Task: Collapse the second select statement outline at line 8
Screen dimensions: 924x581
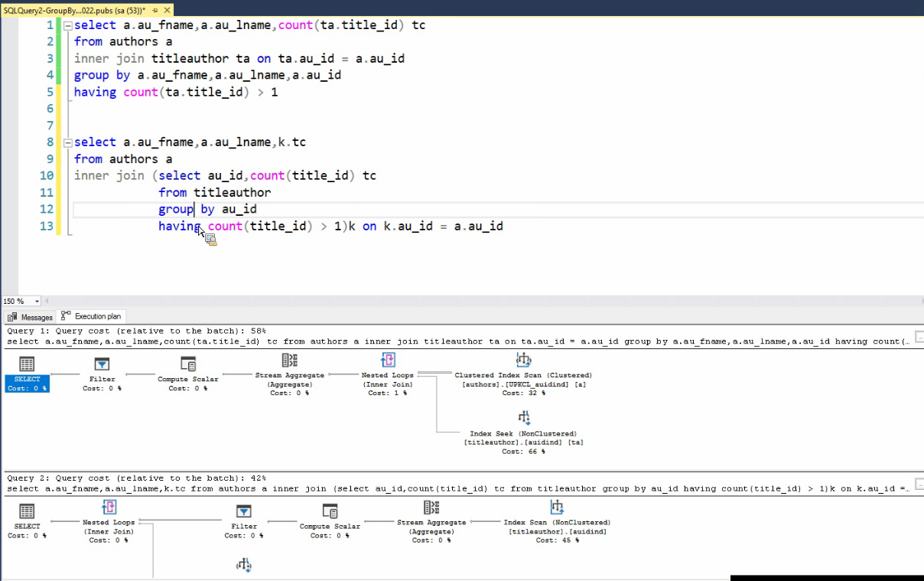Action: 67,142
